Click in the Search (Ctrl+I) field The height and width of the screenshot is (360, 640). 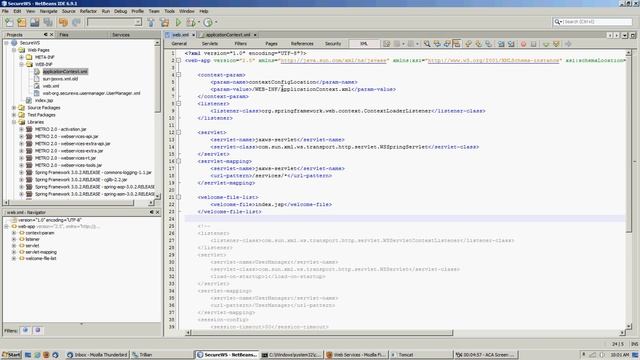597,22
